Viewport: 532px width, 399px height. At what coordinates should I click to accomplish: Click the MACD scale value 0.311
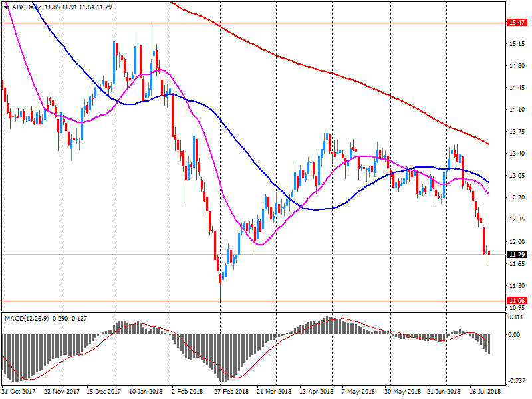tap(516, 317)
